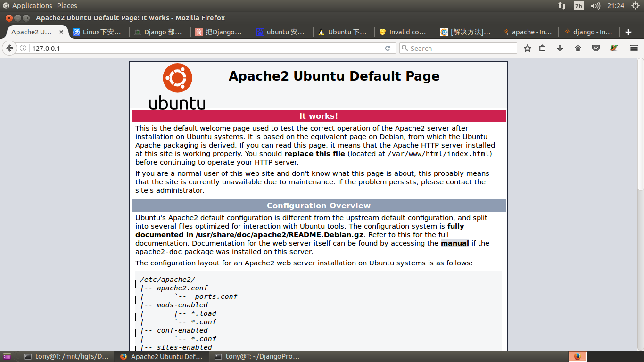Click the "replace this file" bold text
The width and height of the screenshot is (644, 362).
click(x=314, y=154)
